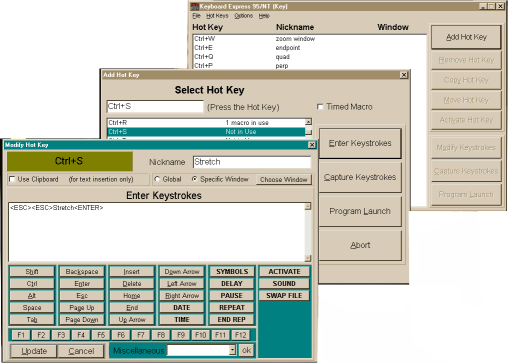508x363 pixels.
Task: Click the DELAY button
Action: (x=232, y=284)
